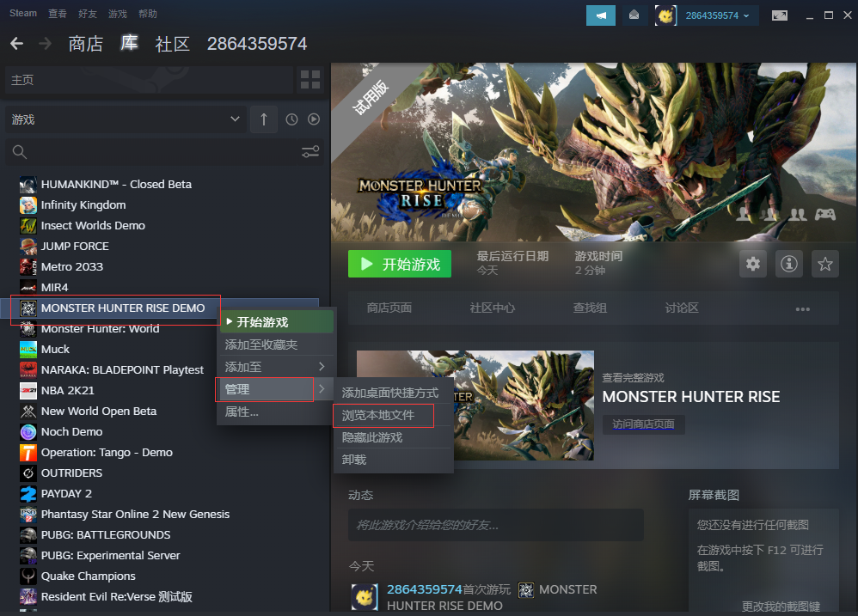Viewport: 858px width, 616px height.
Task: Open the 2864359574 profile tab
Action: click(257, 44)
